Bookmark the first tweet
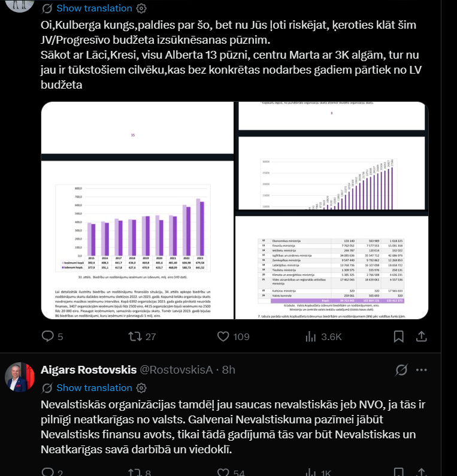This screenshot has width=457, height=476. coord(398,336)
